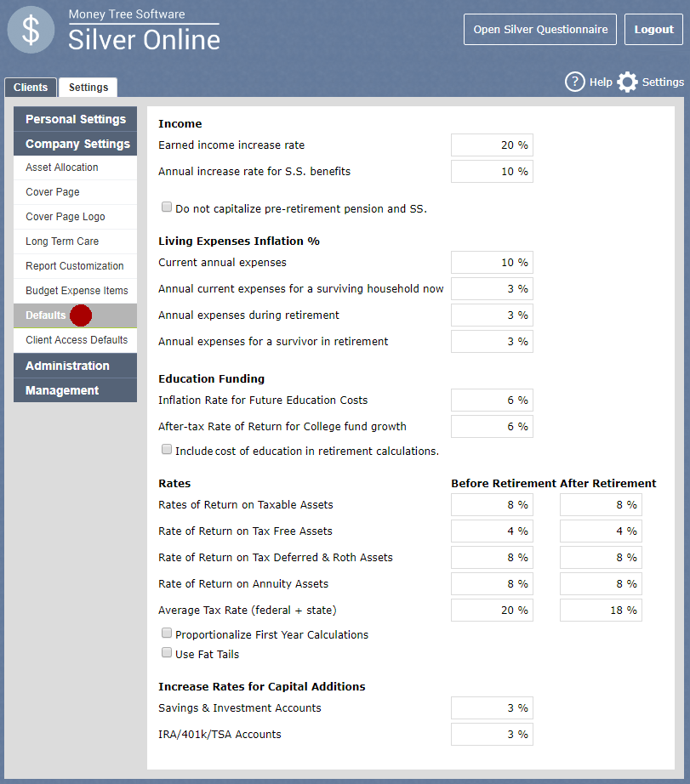The width and height of the screenshot is (690, 784).
Task: Open Help via question mark icon
Action: (575, 82)
